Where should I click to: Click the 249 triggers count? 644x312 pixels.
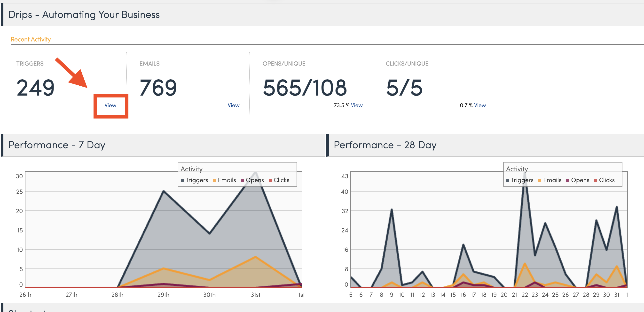point(35,88)
